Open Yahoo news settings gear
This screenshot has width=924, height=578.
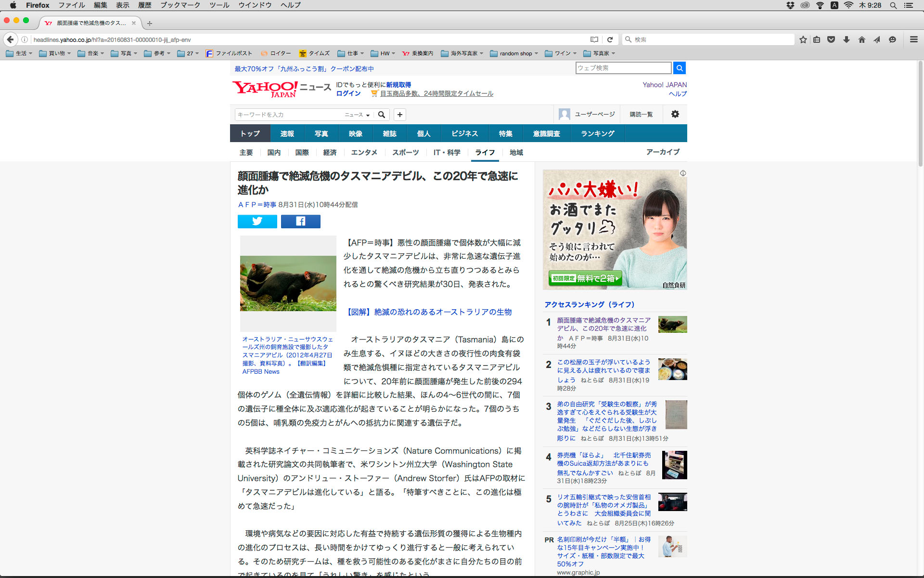(675, 114)
